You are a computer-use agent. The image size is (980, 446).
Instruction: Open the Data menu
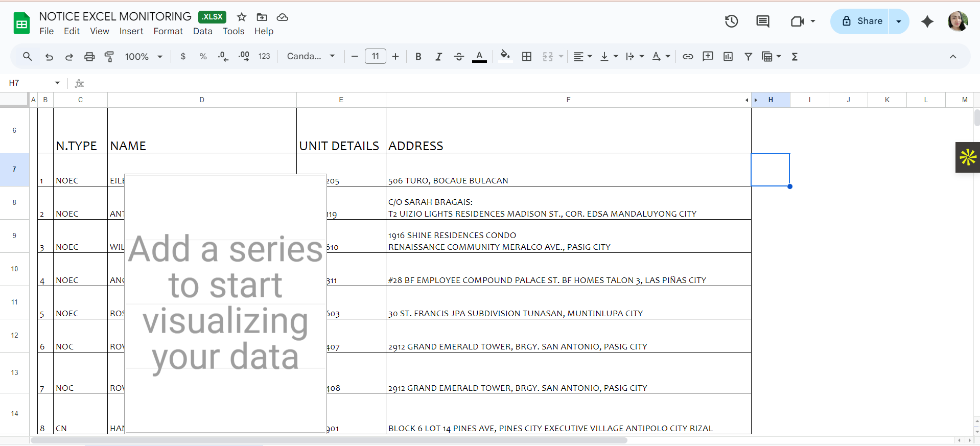click(x=202, y=31)
